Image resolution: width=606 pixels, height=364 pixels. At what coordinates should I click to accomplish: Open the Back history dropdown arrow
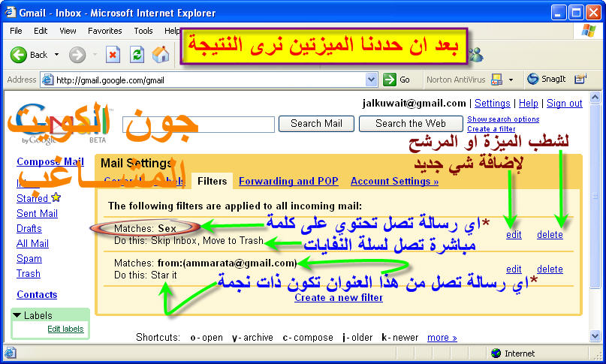(56, 55)
